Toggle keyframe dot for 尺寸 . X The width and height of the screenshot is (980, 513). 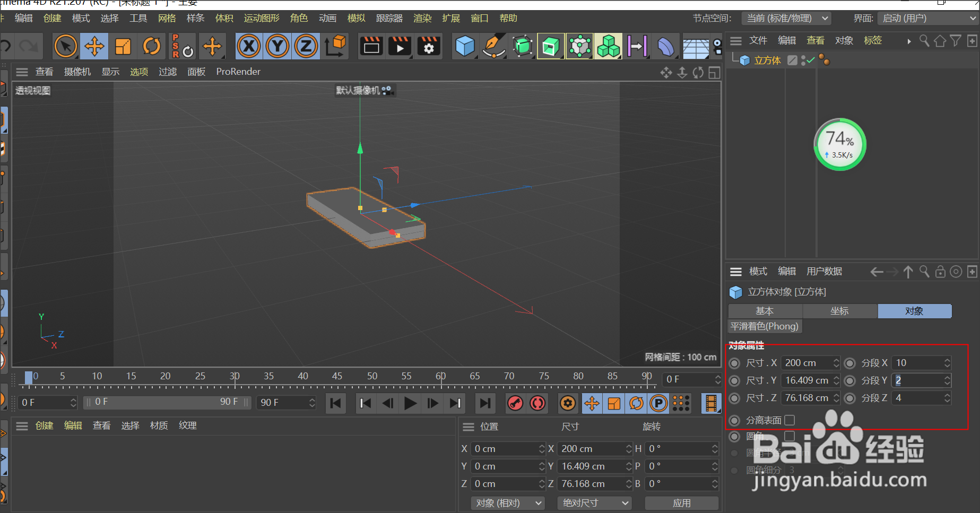click(x=734, y=363)
